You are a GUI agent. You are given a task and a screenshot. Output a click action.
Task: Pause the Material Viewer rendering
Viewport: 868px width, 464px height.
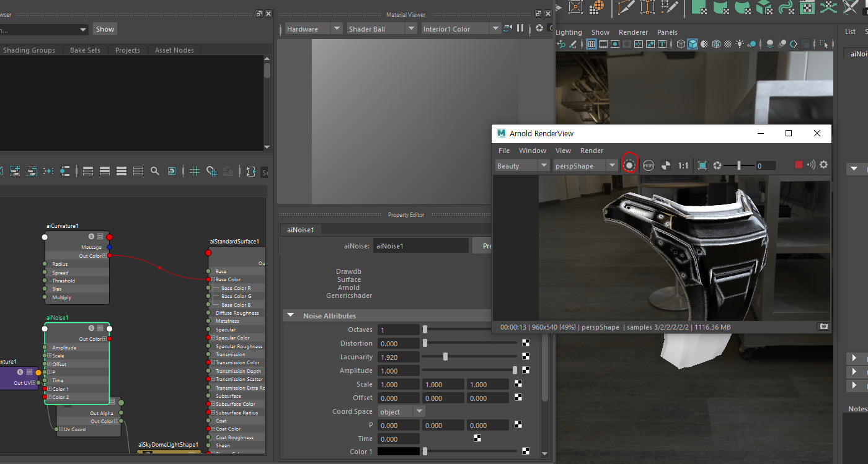coord(520,28)
